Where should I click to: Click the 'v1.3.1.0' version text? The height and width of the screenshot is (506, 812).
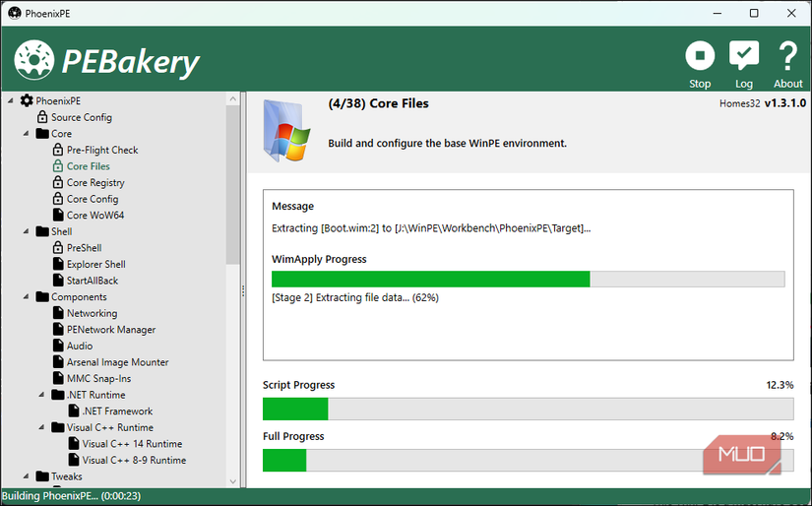click(x=785, y=103)
